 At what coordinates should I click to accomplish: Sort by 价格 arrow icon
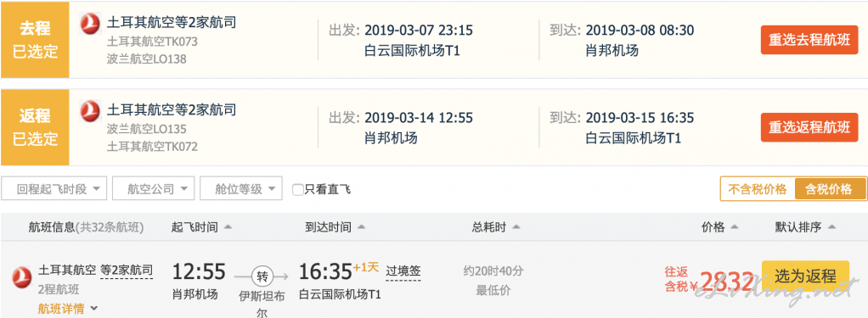[735, 227]
